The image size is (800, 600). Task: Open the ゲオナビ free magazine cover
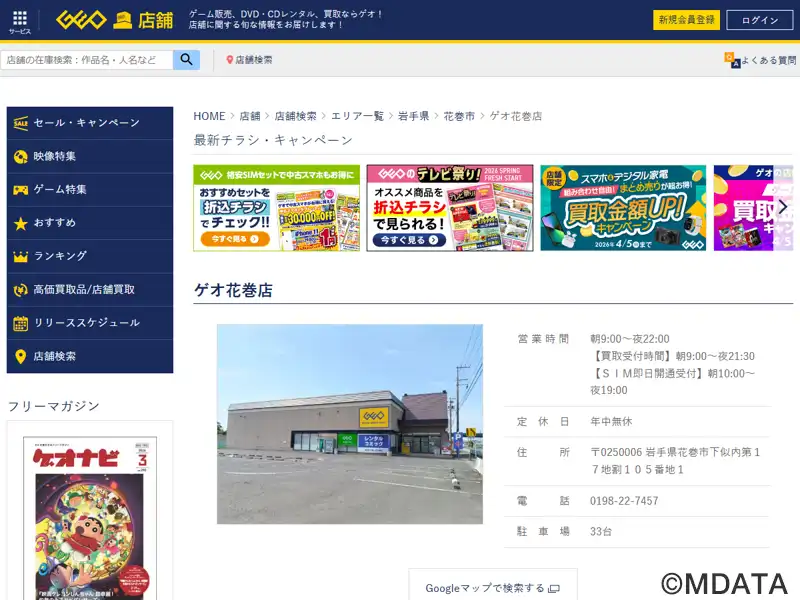[x=90, y=518]
